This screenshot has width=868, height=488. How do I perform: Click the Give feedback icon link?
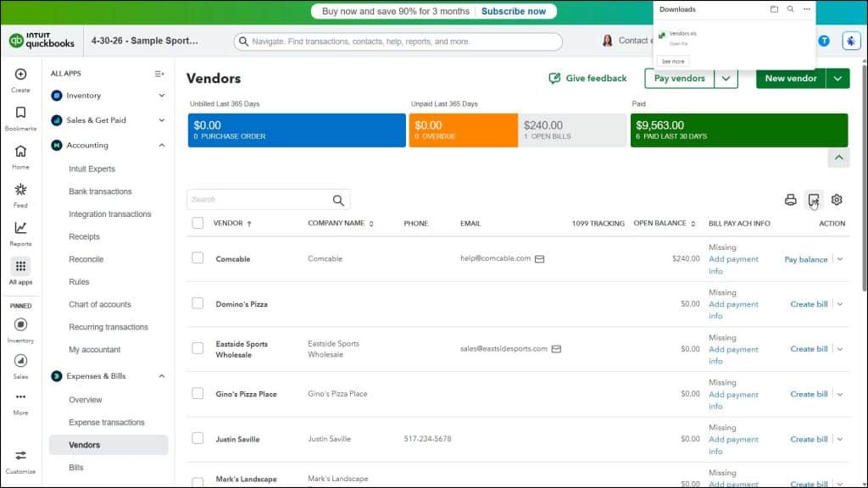(x=588, y=79)
